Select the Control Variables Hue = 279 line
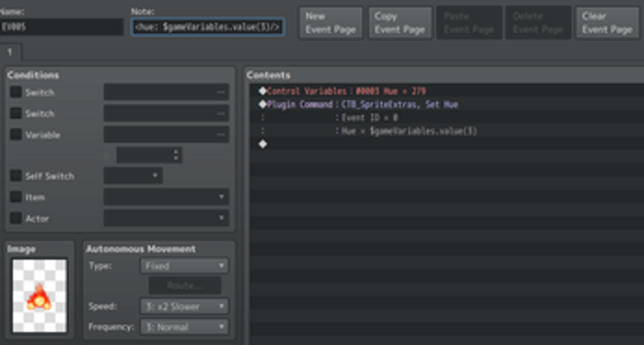 [447, 91]
